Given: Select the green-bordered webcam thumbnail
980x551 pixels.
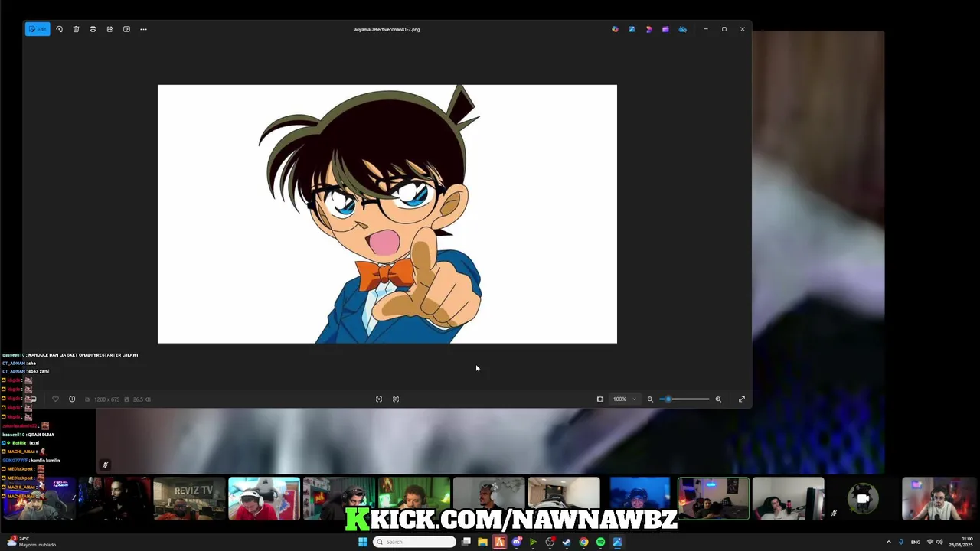Looking at the screenshot, I should coord(714,499).
